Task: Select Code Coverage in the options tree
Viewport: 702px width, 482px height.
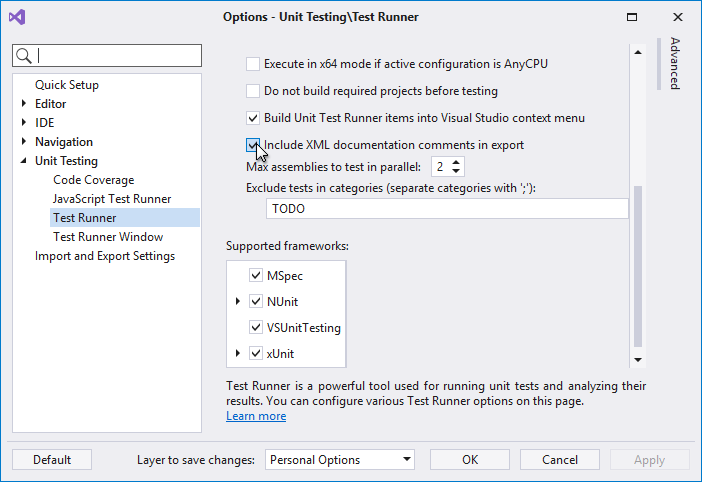Action: [93, 180]
